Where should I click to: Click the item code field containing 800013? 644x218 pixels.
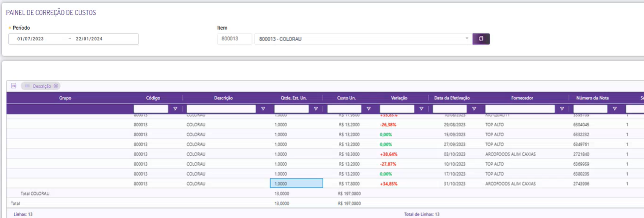point(234,39)
